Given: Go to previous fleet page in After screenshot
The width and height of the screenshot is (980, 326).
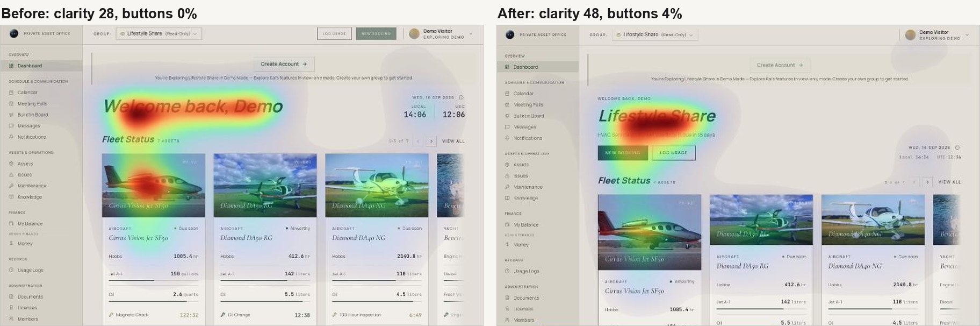Looking at the screenshot, I should tap(914, 182).
